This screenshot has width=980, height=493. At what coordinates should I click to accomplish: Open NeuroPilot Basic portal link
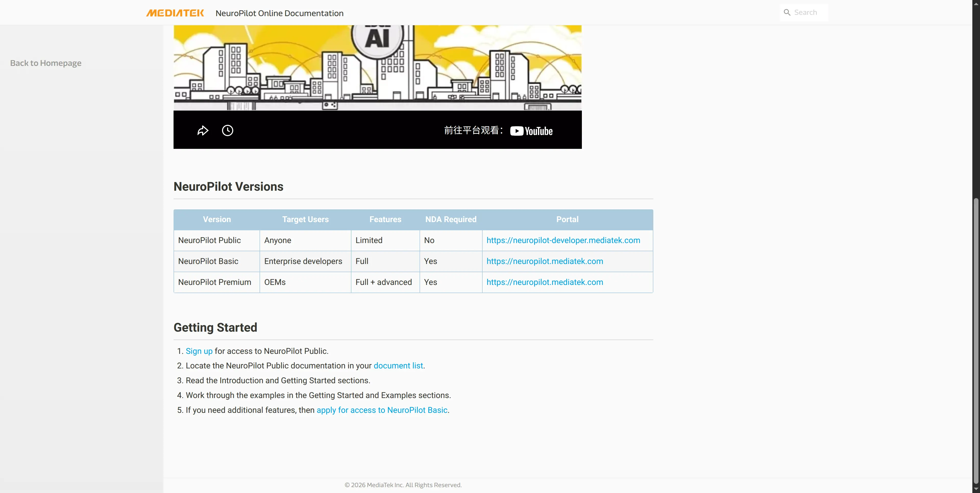point(545,261)
